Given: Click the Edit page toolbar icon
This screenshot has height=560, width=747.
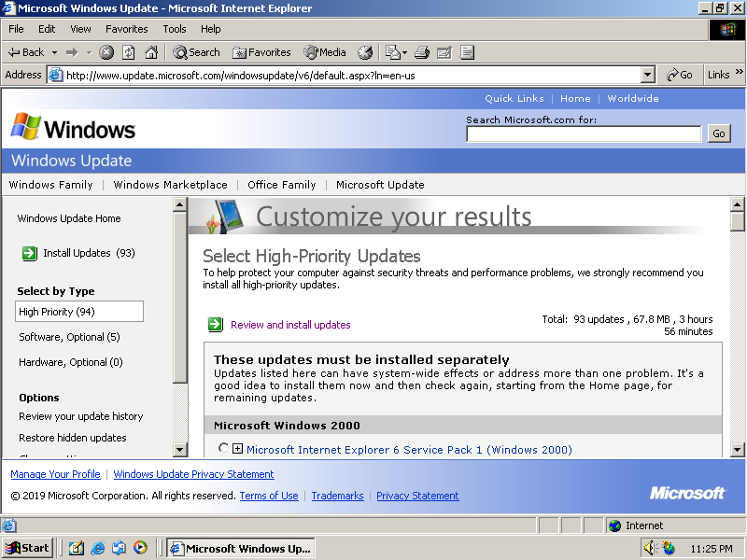Looking at the screenshot, I should click(444, 52).
